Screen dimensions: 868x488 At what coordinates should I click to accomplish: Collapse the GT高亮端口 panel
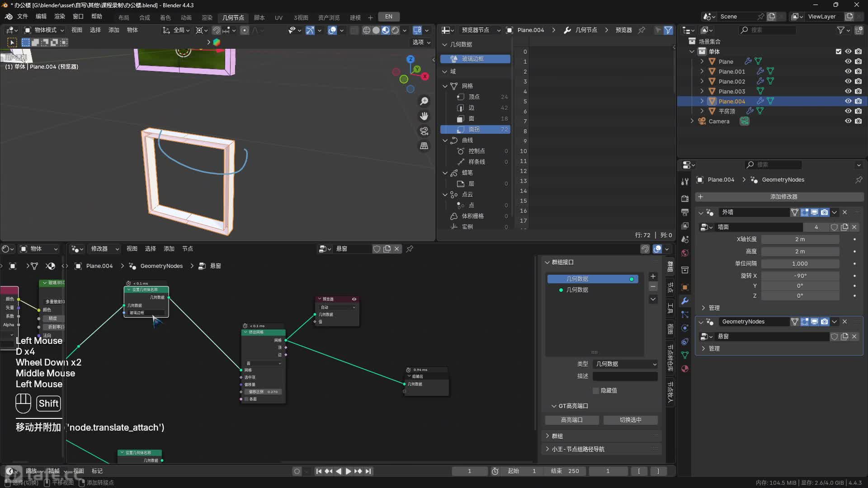pyautogui.click(x=554, y=406)
